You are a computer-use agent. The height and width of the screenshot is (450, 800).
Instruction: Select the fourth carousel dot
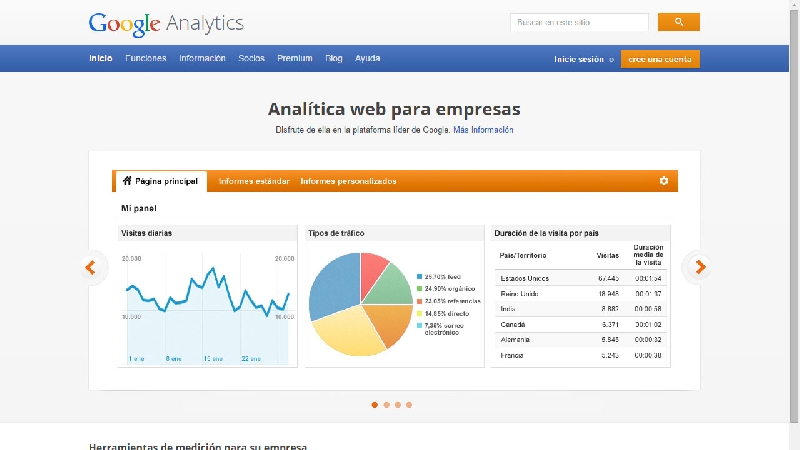[409, 405]
